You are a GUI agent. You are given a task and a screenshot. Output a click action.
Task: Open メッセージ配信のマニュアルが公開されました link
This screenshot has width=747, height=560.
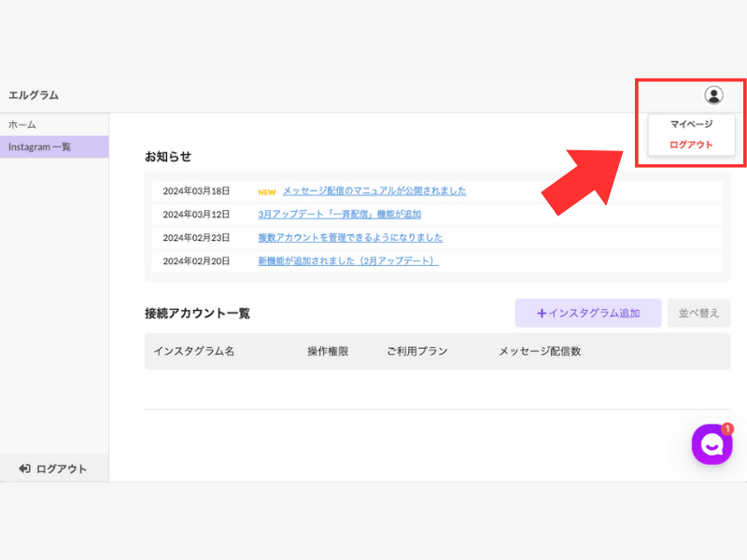(x=374, y=191)
